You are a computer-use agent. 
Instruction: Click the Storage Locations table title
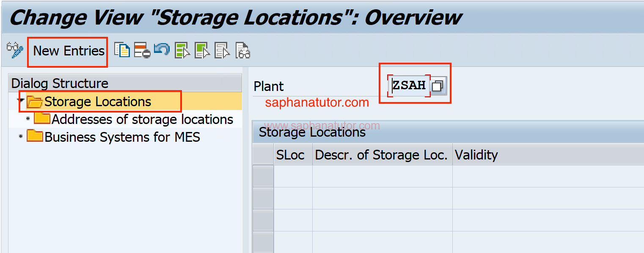tap(312, 132)
